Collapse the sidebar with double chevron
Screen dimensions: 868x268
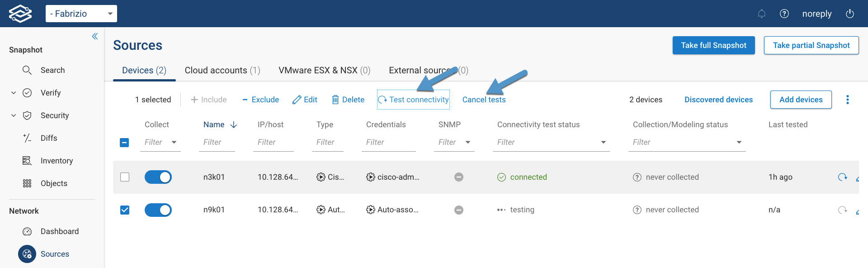95,36
